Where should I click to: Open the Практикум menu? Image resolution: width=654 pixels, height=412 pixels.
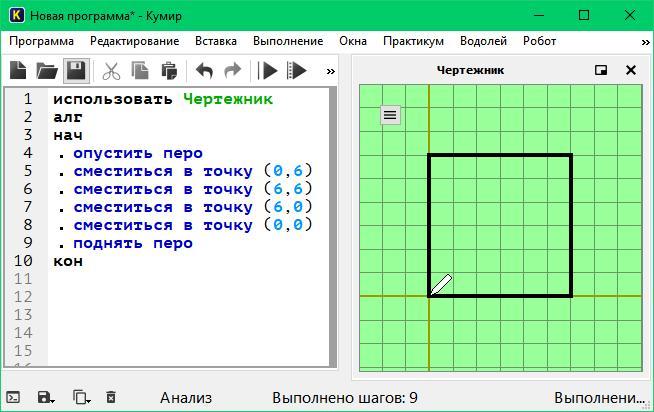pyautogui.click(x=413, y=41)
